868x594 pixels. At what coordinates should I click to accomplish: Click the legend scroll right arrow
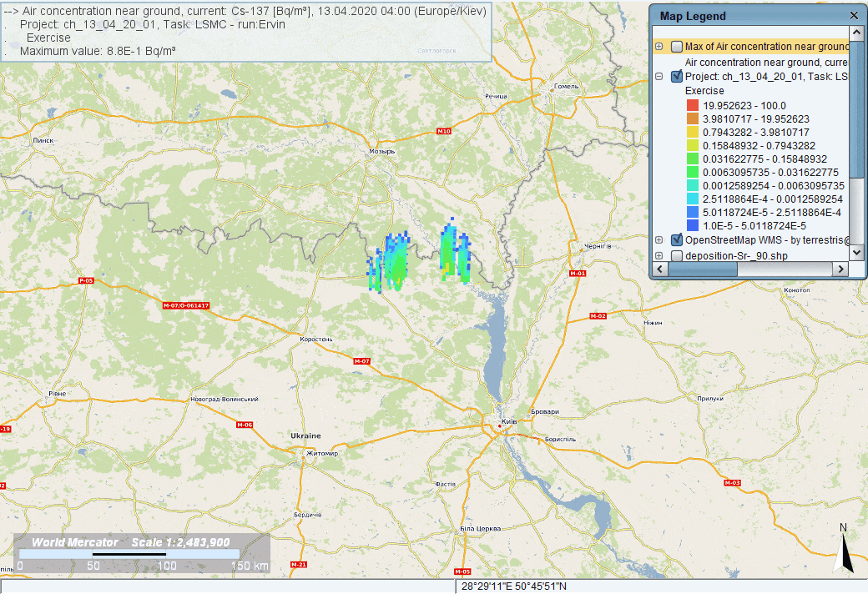(843, 269)
